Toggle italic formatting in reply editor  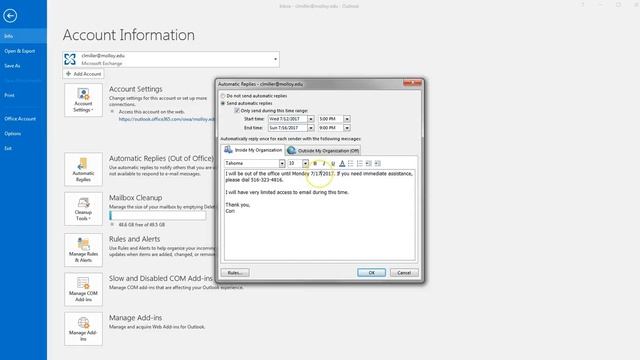pos(324,163)
